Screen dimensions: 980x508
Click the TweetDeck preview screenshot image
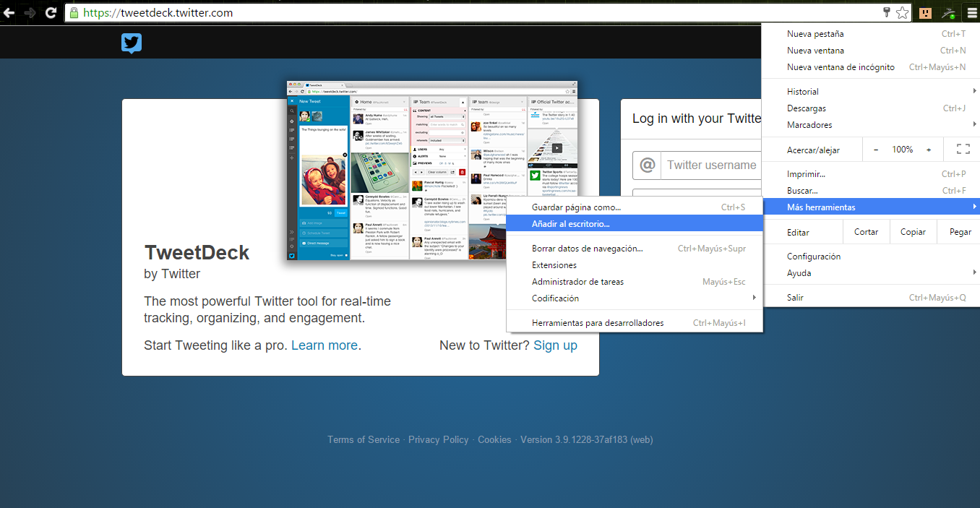pos(432,171)
